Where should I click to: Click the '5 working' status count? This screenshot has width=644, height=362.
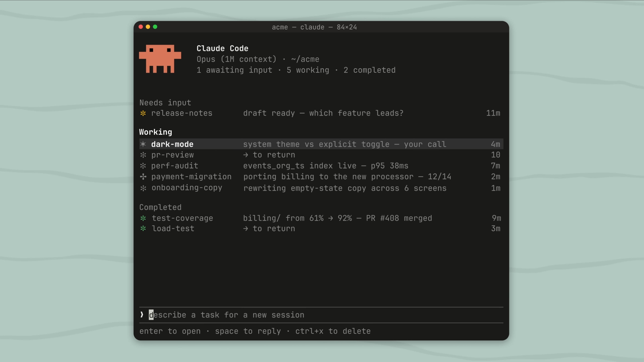[308, 70]
